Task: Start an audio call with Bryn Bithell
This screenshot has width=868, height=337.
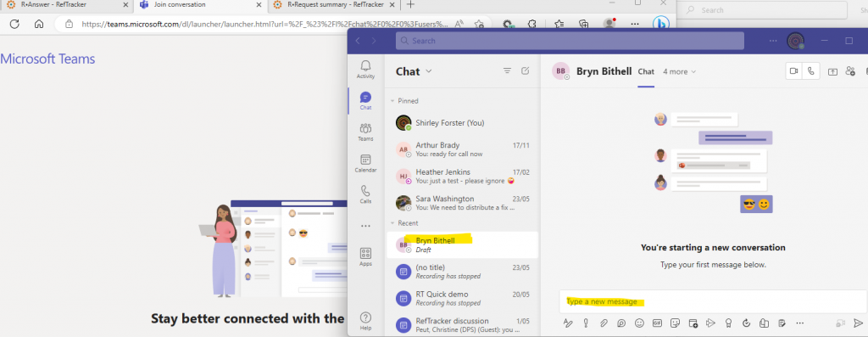Action: click(811, 71)
